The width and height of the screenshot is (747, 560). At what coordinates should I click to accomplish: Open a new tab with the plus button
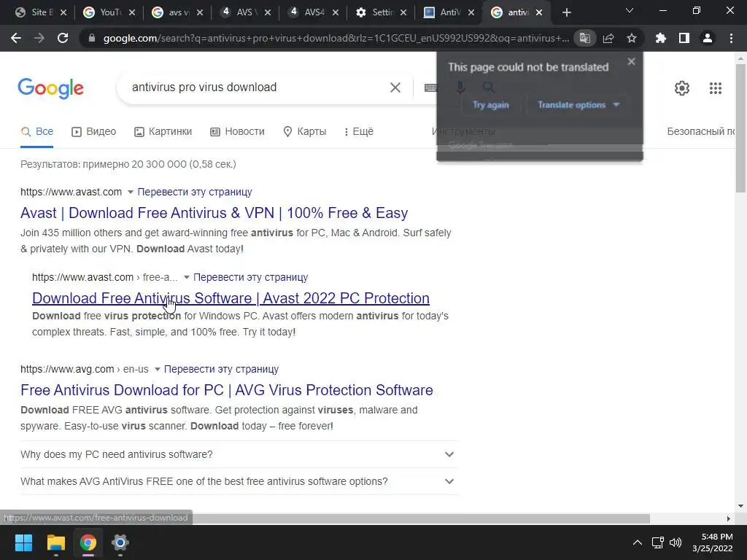point(566,12)
